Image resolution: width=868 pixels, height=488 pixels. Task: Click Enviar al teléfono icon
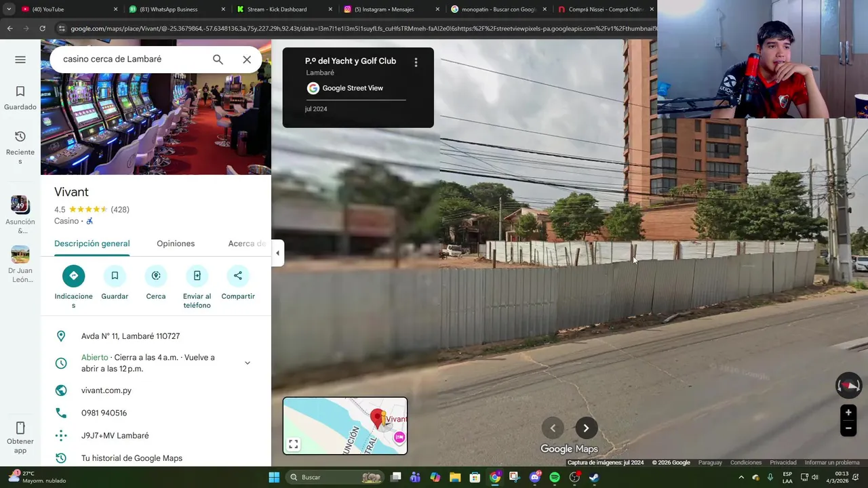197,275
